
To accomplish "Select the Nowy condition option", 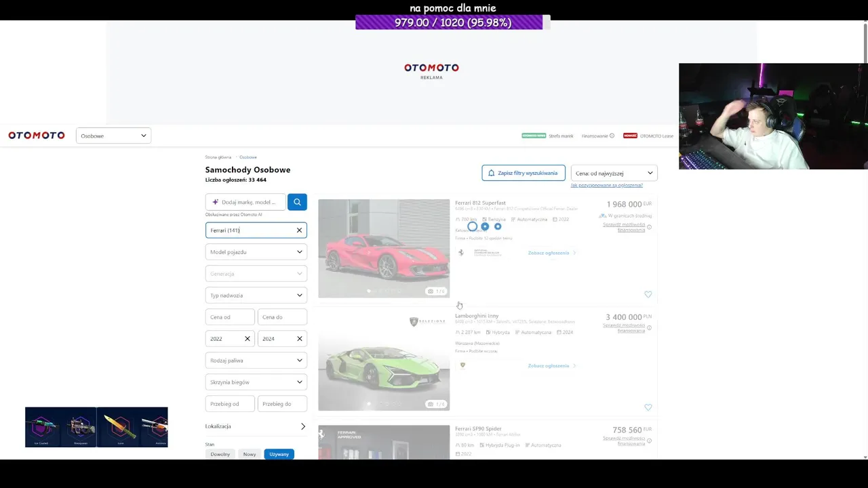I will point(250,454).
